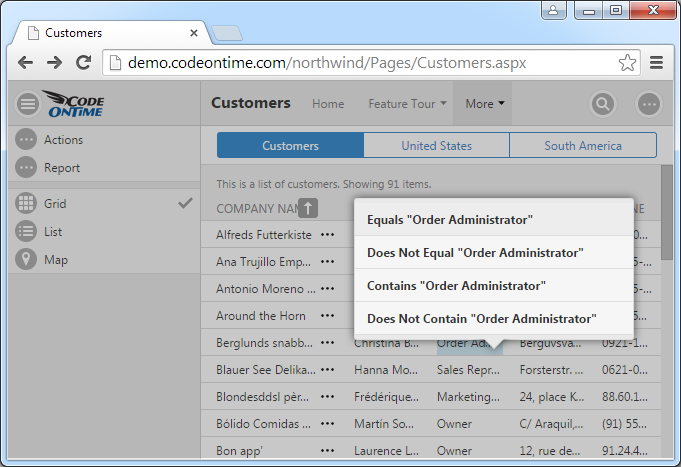Select the List view label

(53, 232)
